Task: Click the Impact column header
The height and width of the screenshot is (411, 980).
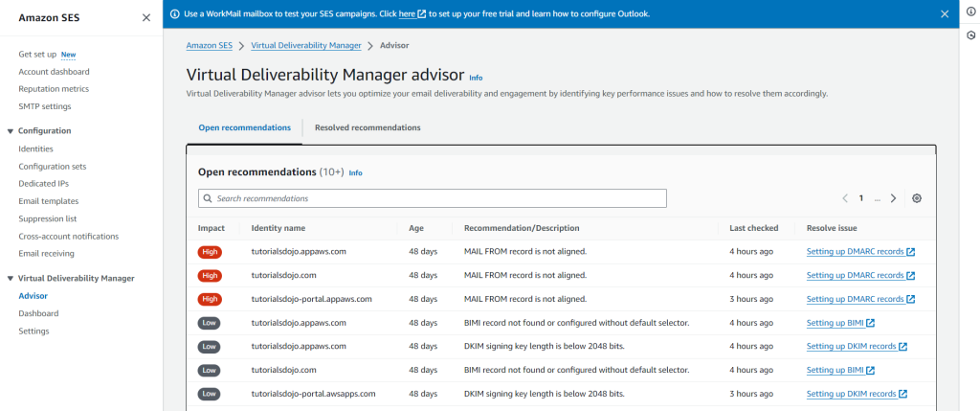Action: pos(212,228)
